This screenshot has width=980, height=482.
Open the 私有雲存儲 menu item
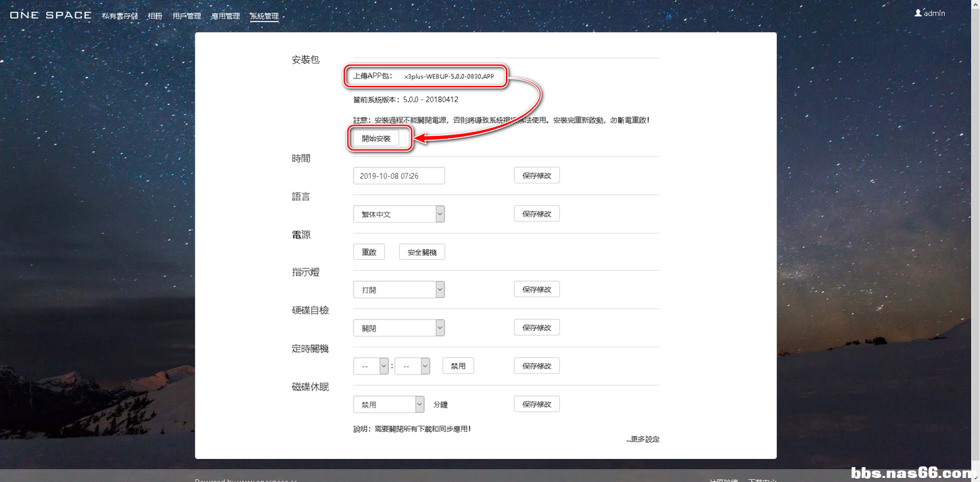pyautogui.click(x=120, y=16)
